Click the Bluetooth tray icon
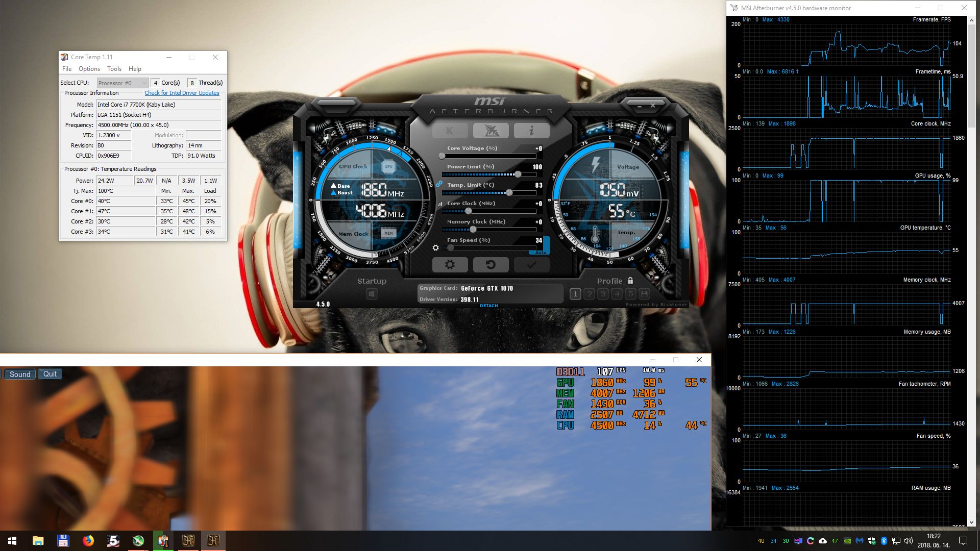The width and height of the screenshot is (980, 551). (x=884, y=541)
